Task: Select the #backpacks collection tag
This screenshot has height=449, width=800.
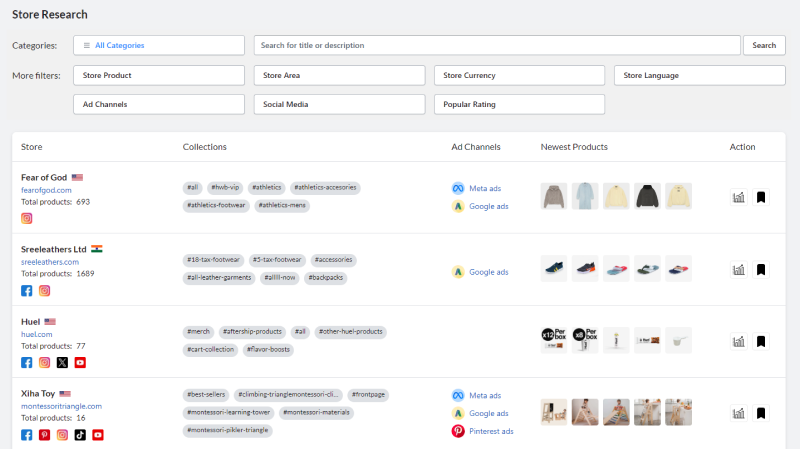Action: (326, 278)
